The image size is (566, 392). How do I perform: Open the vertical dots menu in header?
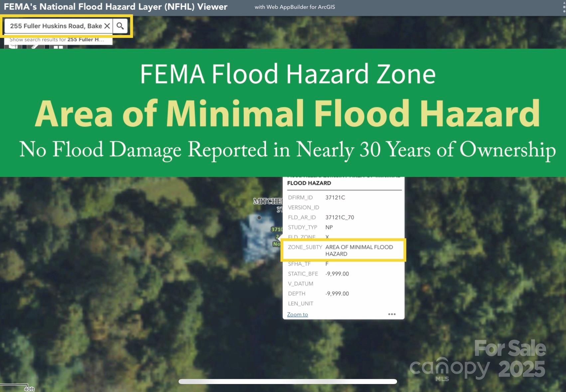tap(564, 7)
